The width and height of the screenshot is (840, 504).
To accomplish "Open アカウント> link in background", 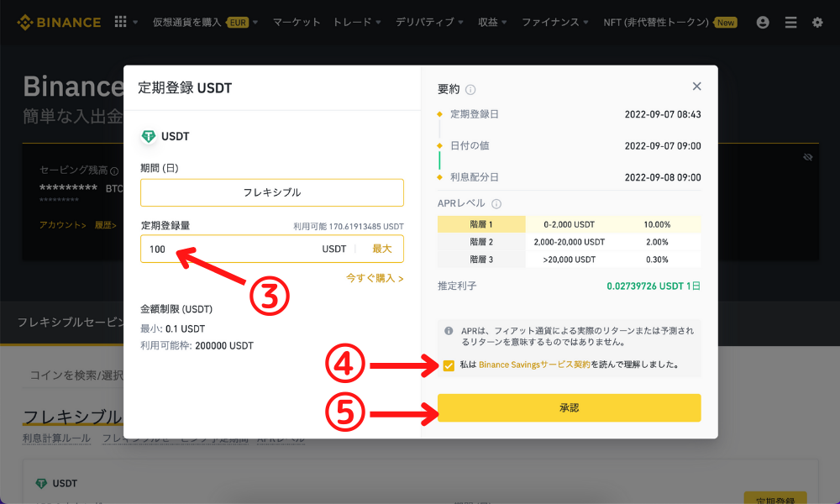I will (63, 225).
